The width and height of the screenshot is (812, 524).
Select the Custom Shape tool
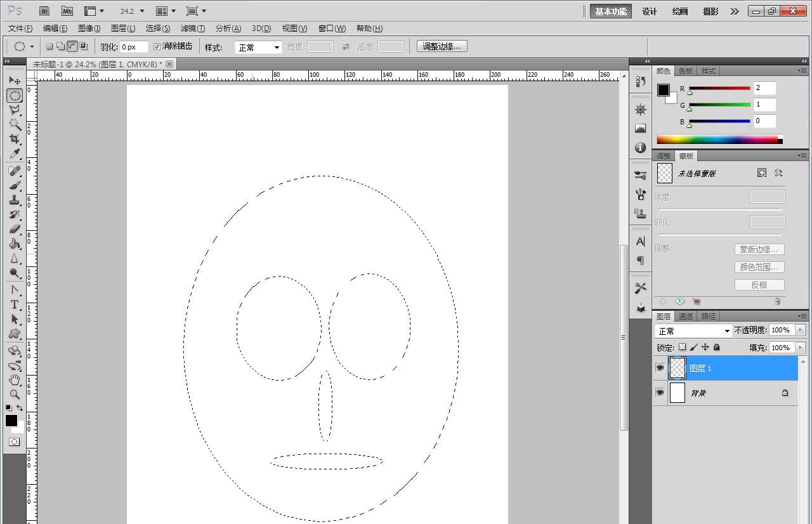tap(14, 334)
